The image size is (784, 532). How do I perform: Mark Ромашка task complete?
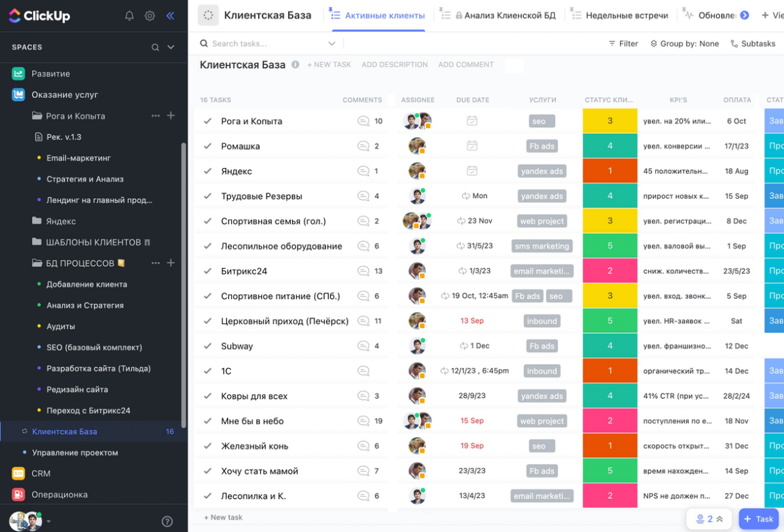tap(207, 146)
